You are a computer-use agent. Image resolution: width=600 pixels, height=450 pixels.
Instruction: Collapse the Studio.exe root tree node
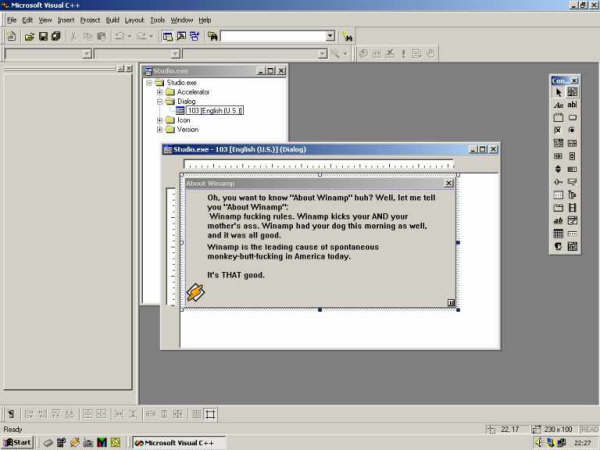pyautogui.click(x=150, y=83)
